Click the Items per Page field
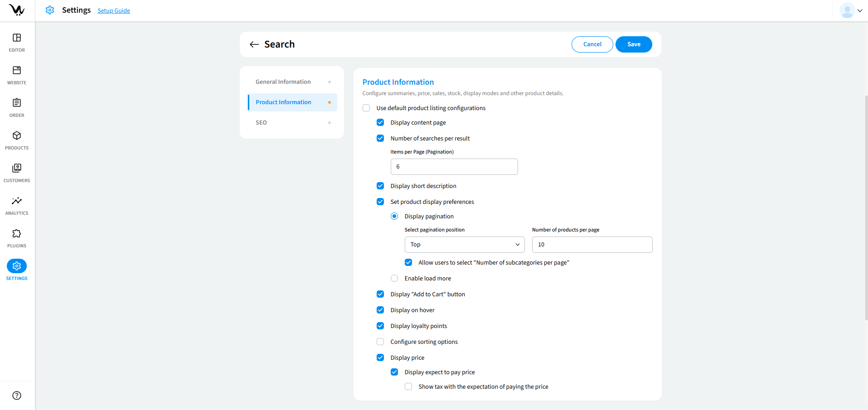Image resolution: width=868 pixels, height=410 pixels. [454, 167]
